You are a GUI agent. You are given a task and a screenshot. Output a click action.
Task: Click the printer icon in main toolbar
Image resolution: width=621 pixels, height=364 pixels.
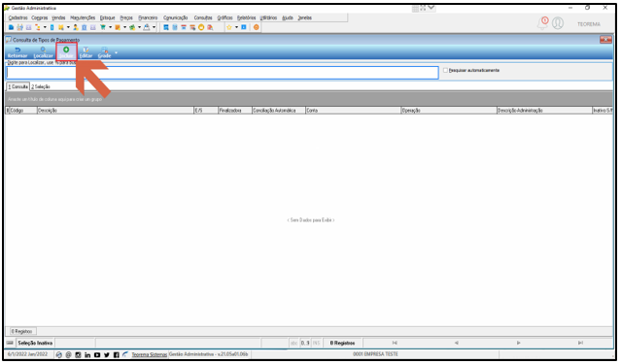(x=147, y=27)
